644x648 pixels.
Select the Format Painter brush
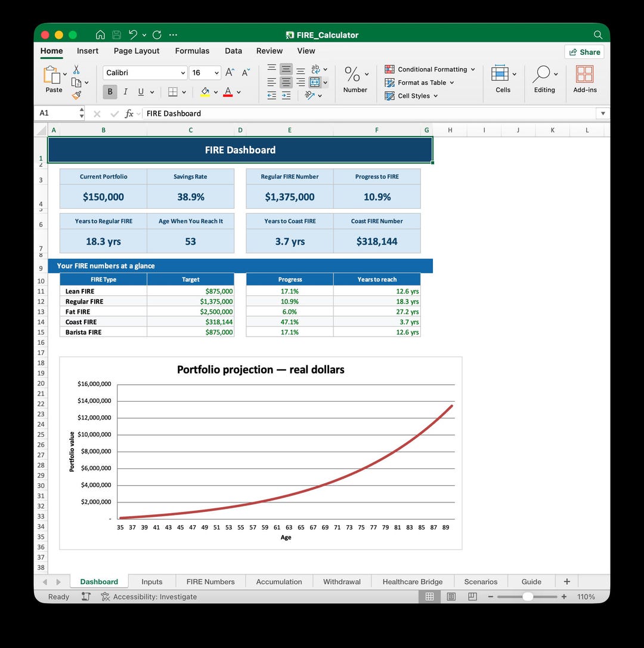(76, 95)
